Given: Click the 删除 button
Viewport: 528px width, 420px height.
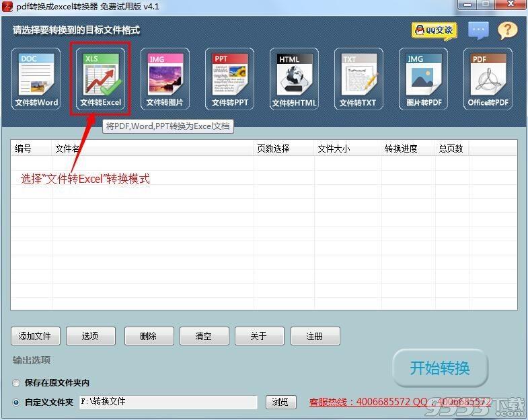Looking at the screenshot, I should [149, 336].
